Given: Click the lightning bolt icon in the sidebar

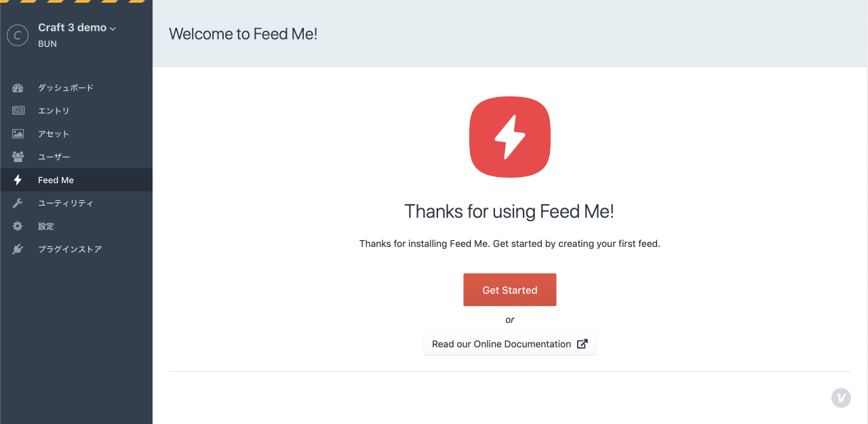Looking at the screenshot, I should click(18, 180).
